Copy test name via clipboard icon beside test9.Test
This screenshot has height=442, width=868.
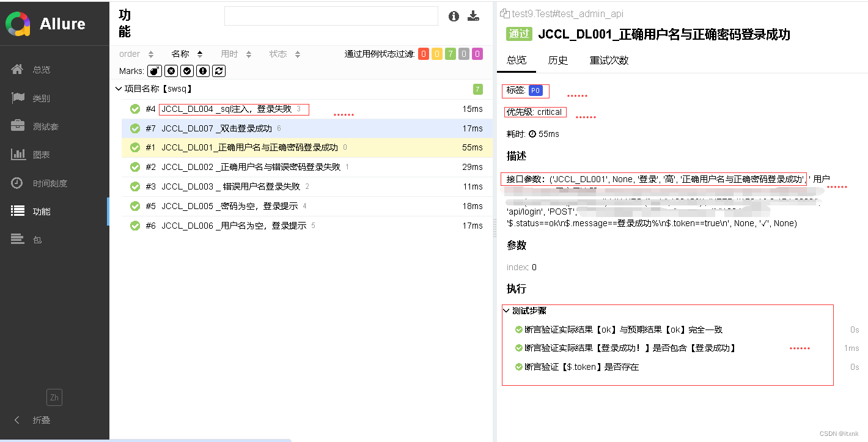click(x=505, y=13)
